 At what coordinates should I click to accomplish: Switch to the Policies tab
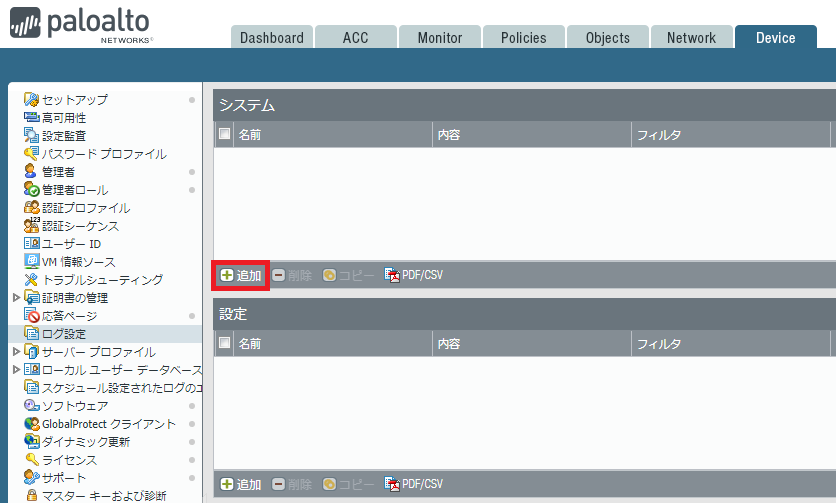click(x=523, y=38)
